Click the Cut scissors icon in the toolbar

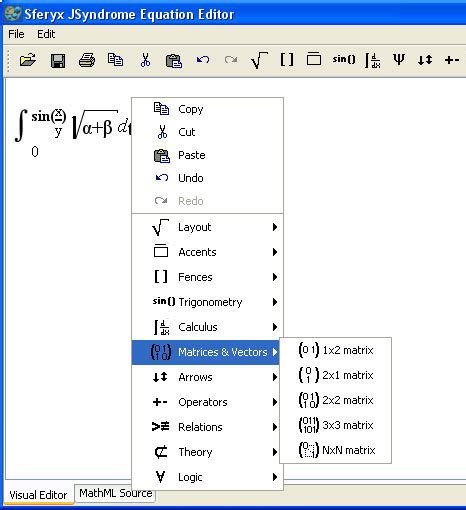[x=145, y=60]
